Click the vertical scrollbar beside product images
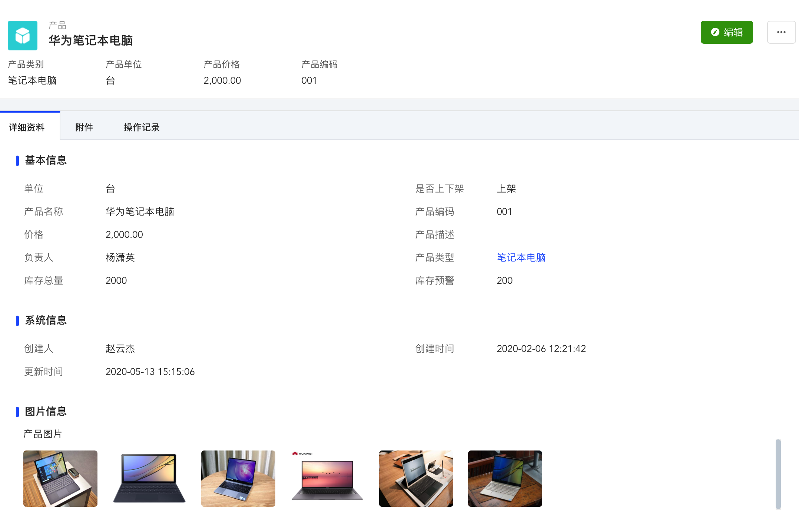Viewport: 799px width, 532px height. click(x=778, y=474)
